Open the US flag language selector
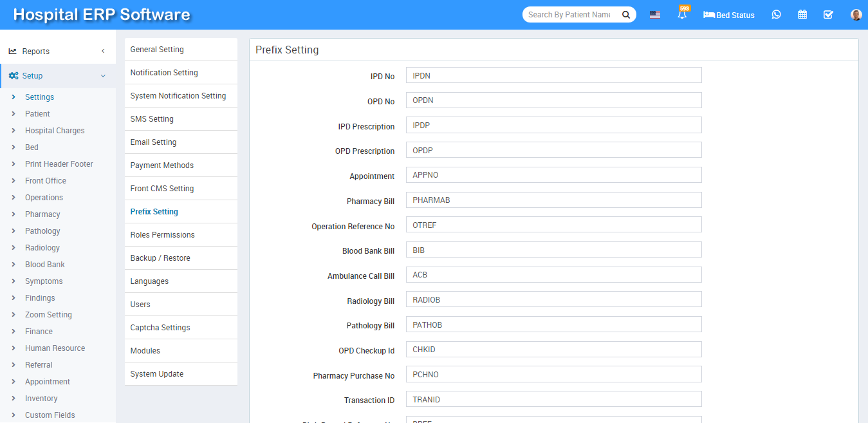 pyautogui.click(x=654, y=15)
